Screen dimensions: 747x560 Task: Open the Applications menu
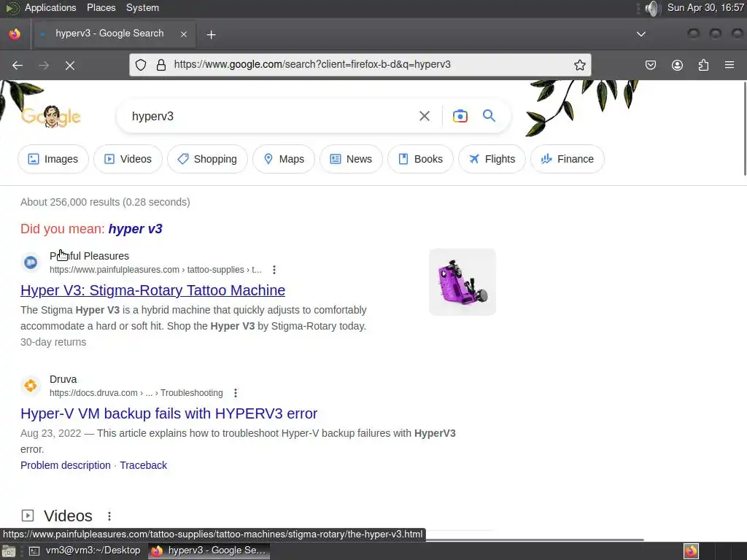(x=50, y=7)
